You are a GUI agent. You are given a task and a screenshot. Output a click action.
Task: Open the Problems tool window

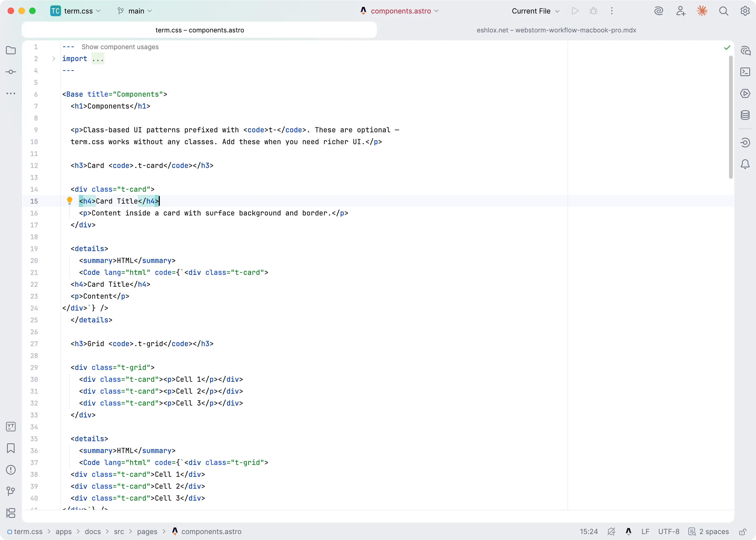point(11,470)
